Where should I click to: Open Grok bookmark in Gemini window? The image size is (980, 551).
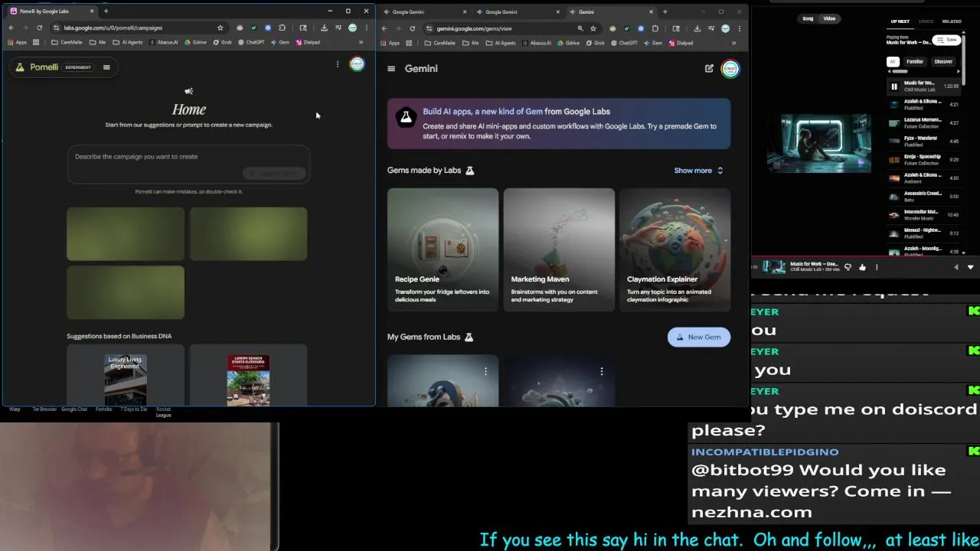[596, 43]
